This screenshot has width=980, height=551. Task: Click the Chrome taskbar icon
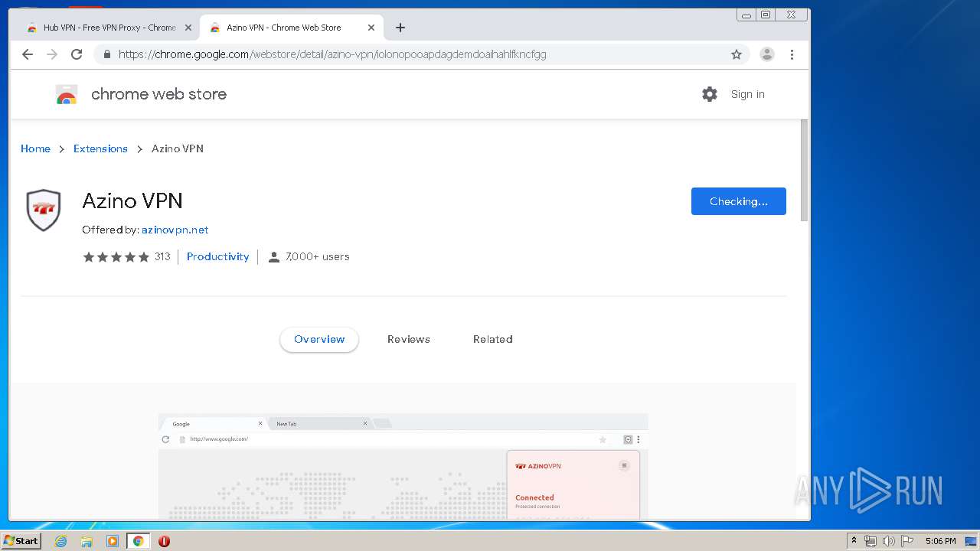(x=138, y=541)
